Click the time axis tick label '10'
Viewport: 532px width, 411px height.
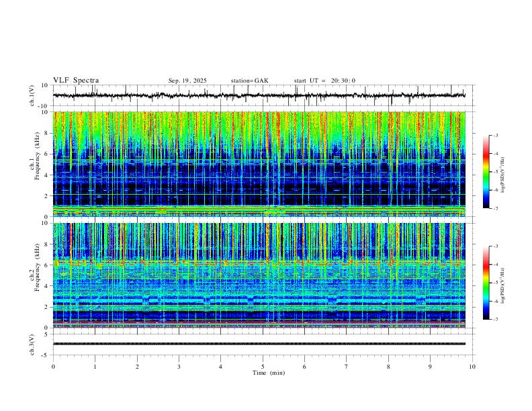coord(472,367)
